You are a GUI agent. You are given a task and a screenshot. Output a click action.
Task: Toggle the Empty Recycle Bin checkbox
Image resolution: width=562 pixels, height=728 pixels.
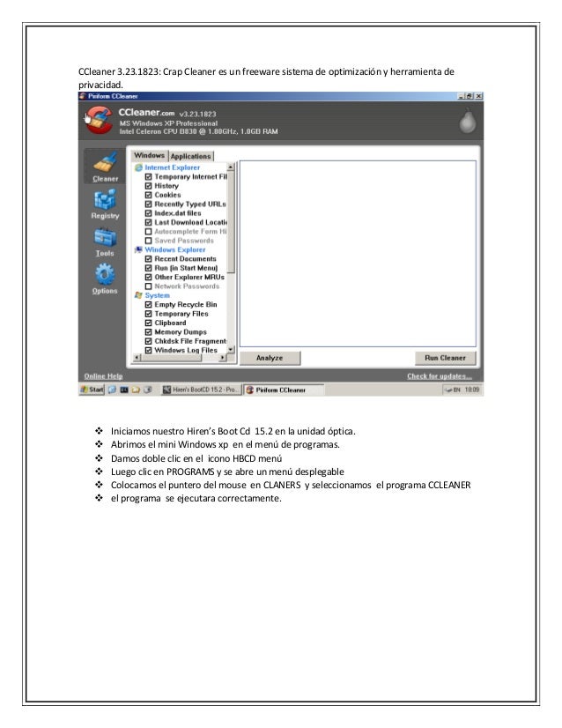tap(149, 305)
